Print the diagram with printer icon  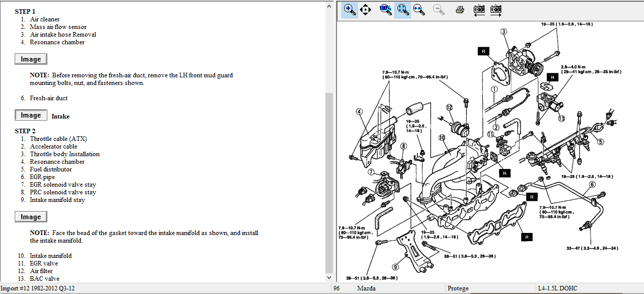459,10
